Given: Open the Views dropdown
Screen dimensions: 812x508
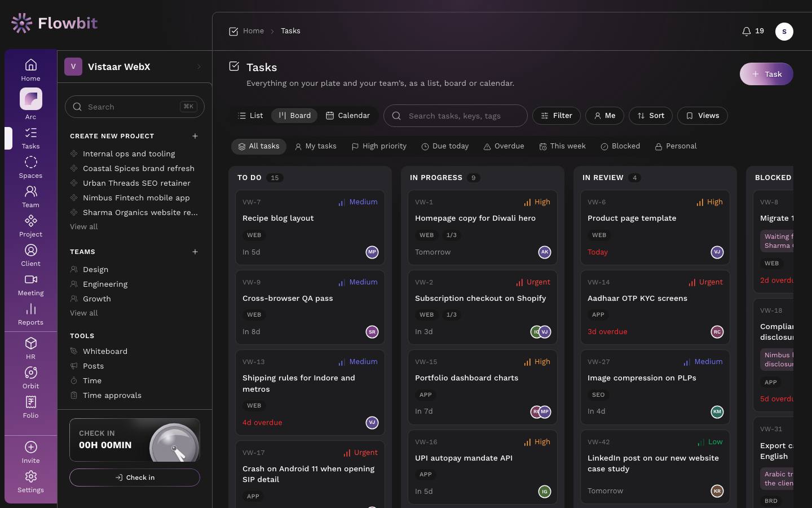Looking at the screenshot, I should [x=703, y=116].
